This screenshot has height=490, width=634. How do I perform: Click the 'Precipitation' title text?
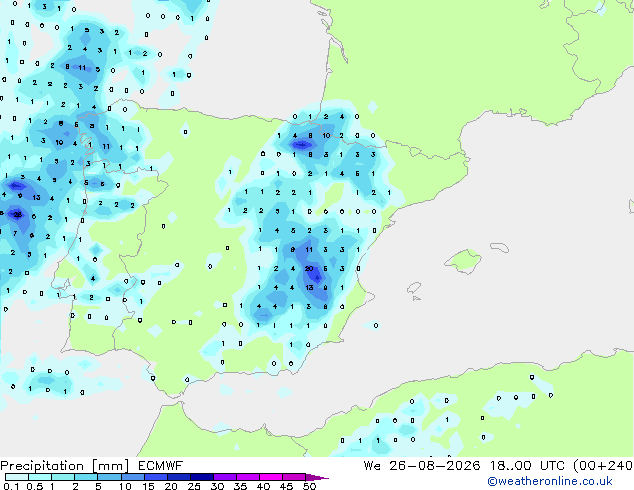[x=42, y=466]
